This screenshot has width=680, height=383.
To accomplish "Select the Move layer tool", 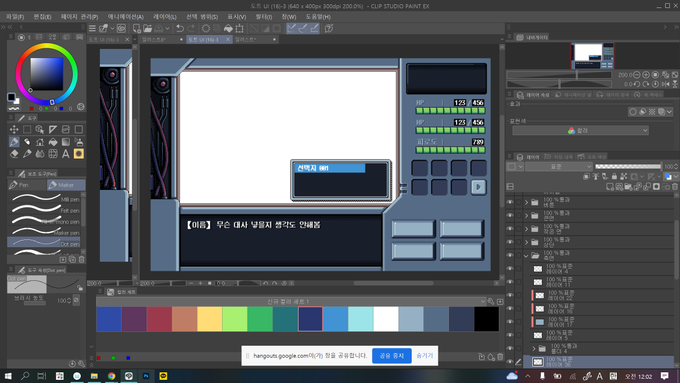I will pos(14,129).
